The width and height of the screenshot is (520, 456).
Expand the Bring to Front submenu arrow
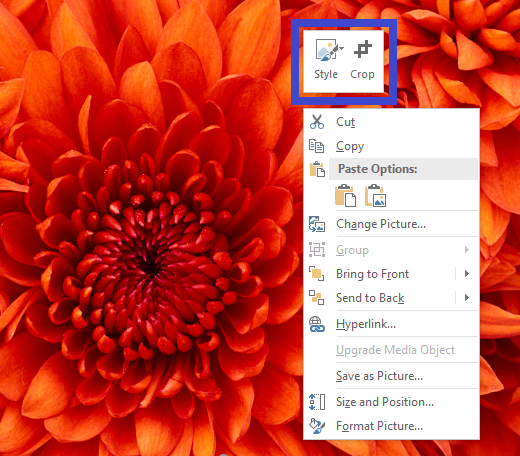click(x=467, y=274)
